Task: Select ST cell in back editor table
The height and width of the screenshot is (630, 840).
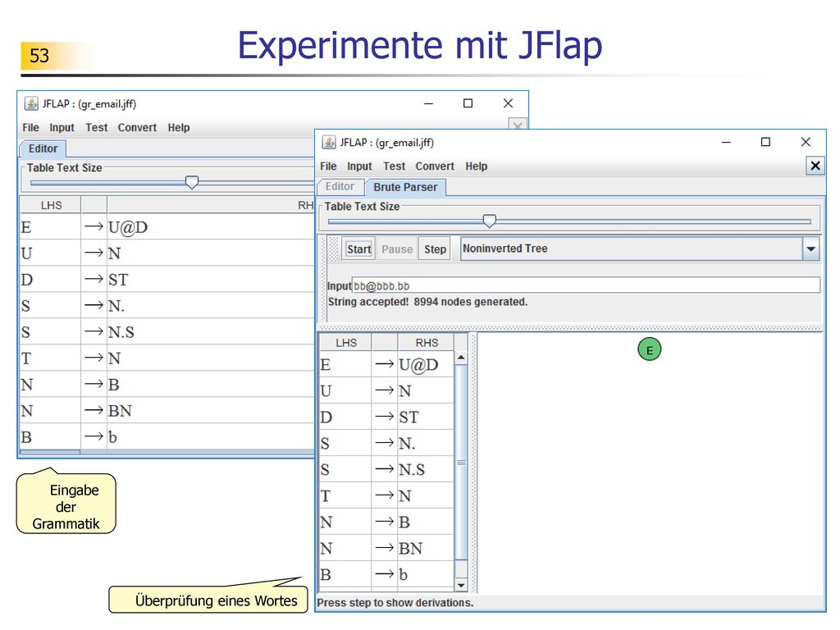Action: [211, 280]
